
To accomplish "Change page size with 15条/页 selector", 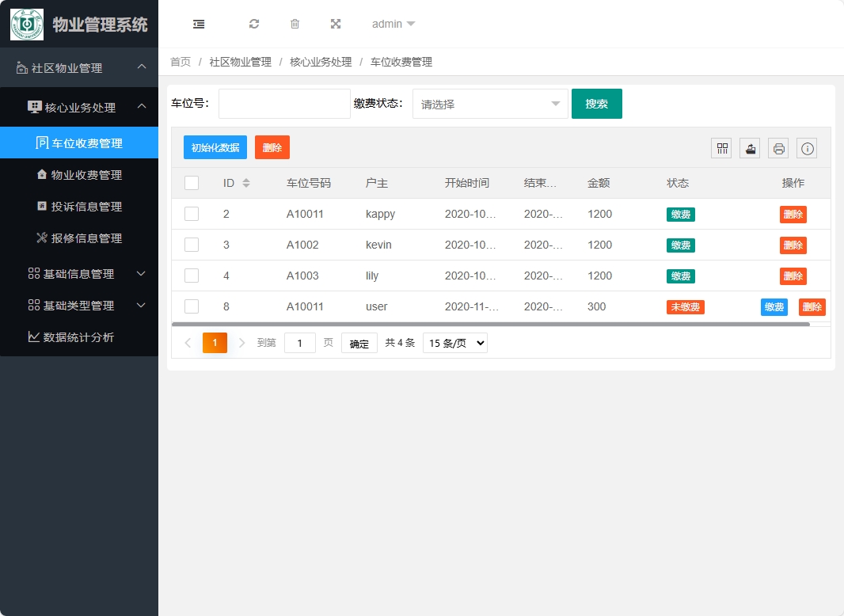I will tap(454, 343).
